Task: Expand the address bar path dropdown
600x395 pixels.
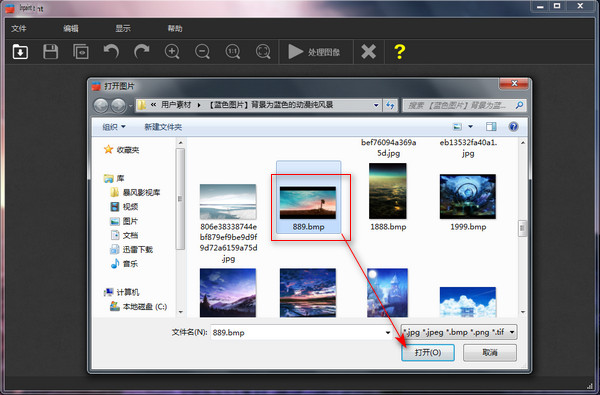Action: tap(376, 105)
